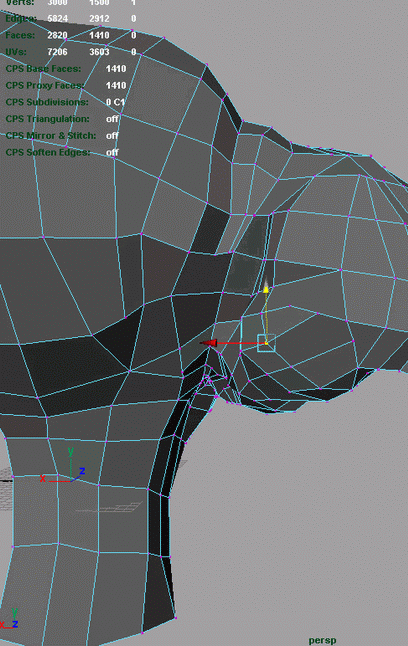Screen dimensions: 408x646
Task: Click the CPS Soften Edges: label
Action: [x=48, y=152]
